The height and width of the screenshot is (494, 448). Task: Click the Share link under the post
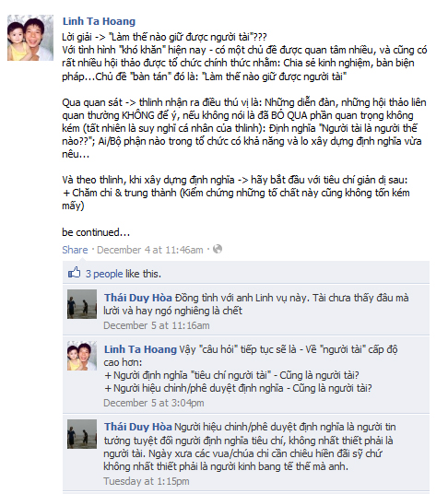(x=75, y=250)
